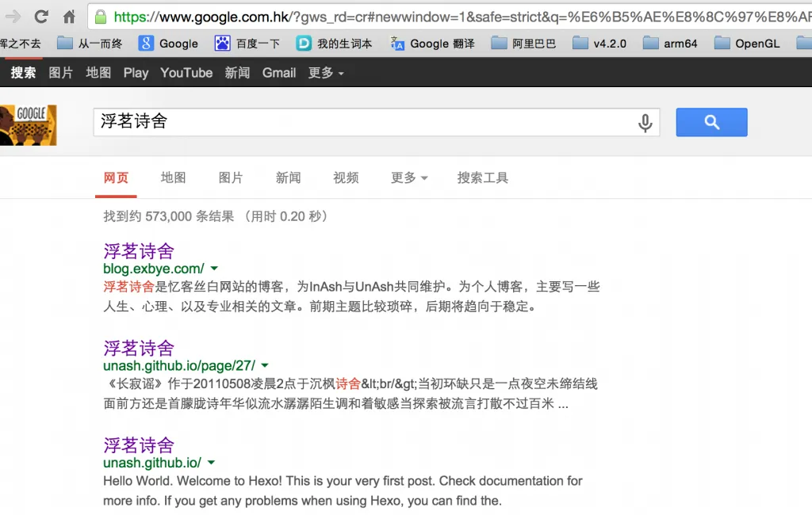Image resolution: width=812 pixels, height=515 pixels.
Task: Expand arrow next to unash.github.io/page/27/
Action: click(265, 365)
